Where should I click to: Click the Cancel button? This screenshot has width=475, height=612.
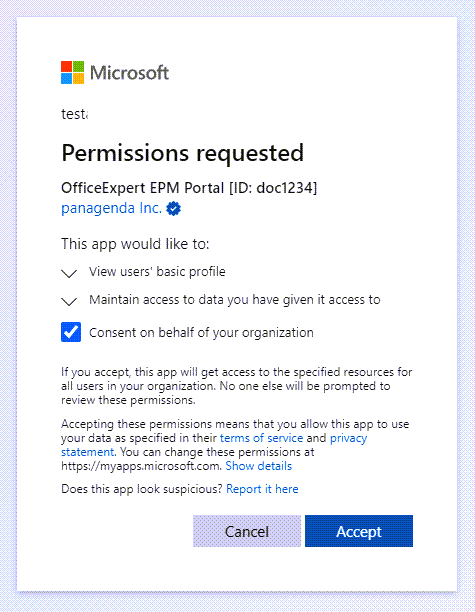(x=247, y=531)
